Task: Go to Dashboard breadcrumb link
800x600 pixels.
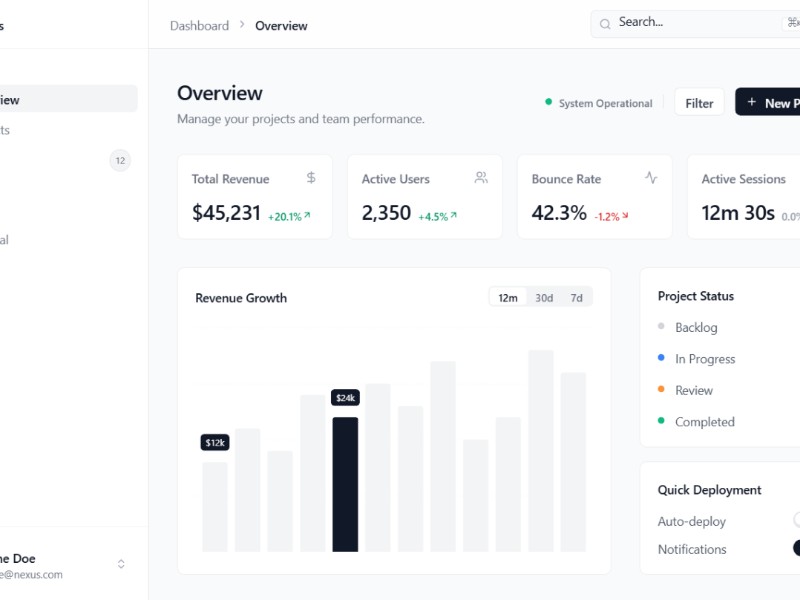Action: (199, 25)
